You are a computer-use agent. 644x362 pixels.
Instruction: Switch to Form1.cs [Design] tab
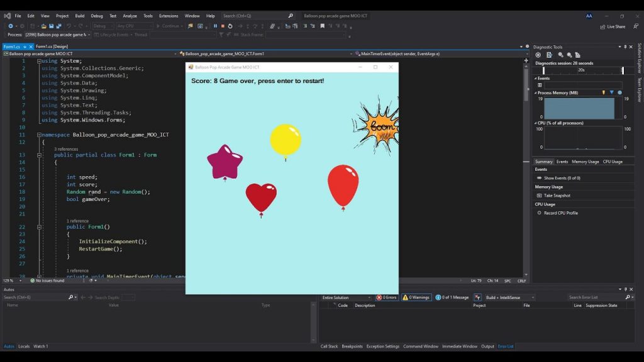coord(52,47)
